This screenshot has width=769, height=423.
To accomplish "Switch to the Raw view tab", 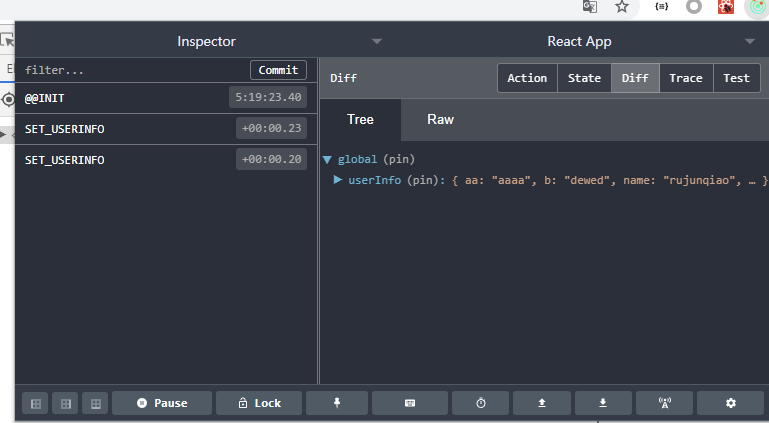I will 440,120.
